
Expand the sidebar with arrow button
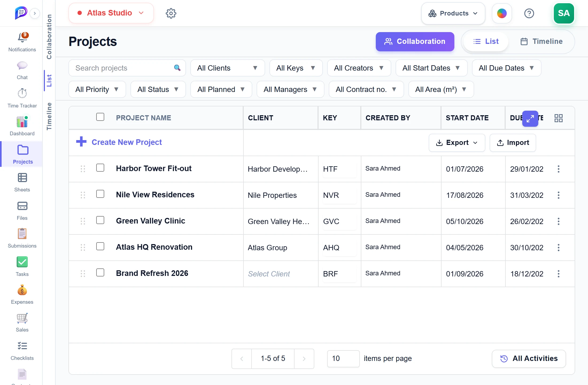(x=35, y=13)
